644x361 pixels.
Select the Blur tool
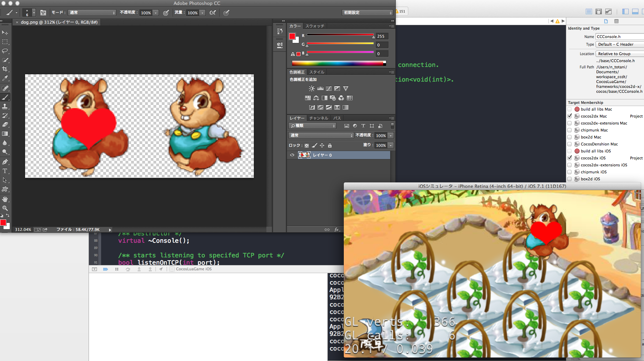coord(5,143)
